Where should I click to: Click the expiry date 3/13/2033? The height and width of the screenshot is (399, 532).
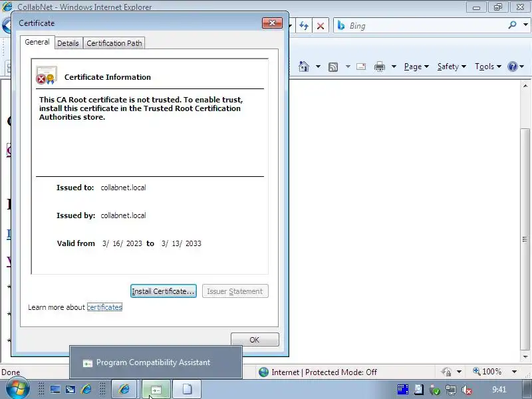(181, 243)
